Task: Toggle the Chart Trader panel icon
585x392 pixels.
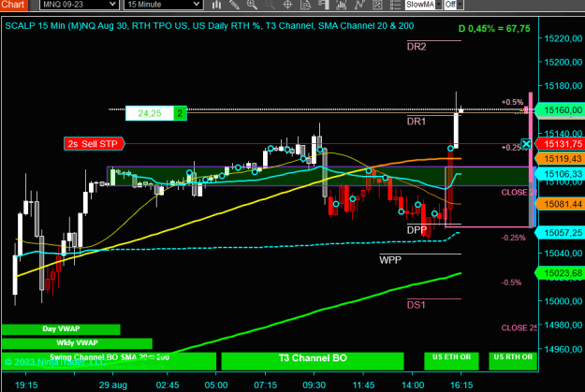Action: click(324, 5)
